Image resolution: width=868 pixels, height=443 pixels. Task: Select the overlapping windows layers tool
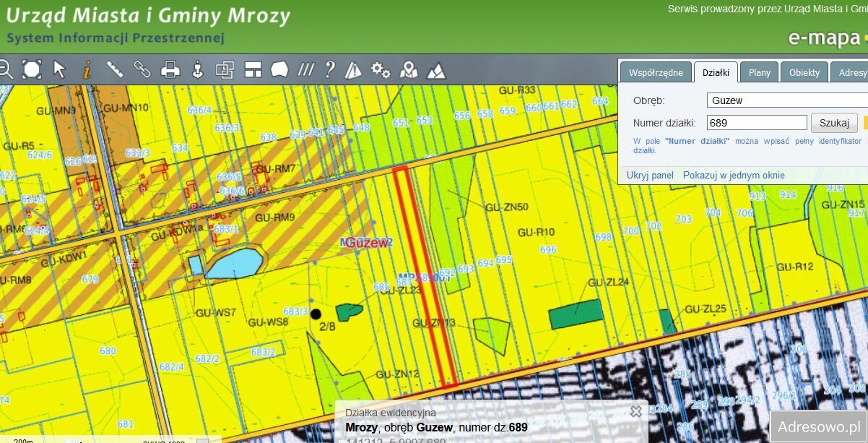point(225,69)
